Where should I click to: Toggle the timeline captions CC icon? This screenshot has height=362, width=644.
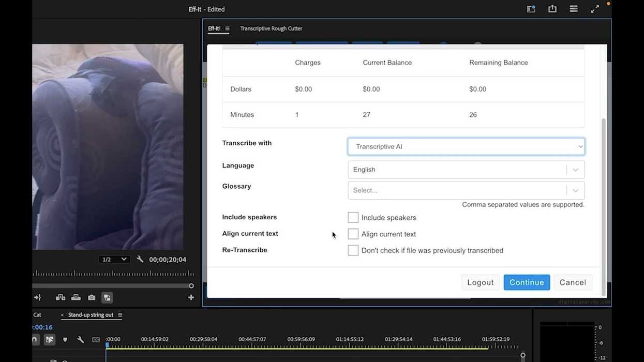(96, 340)
